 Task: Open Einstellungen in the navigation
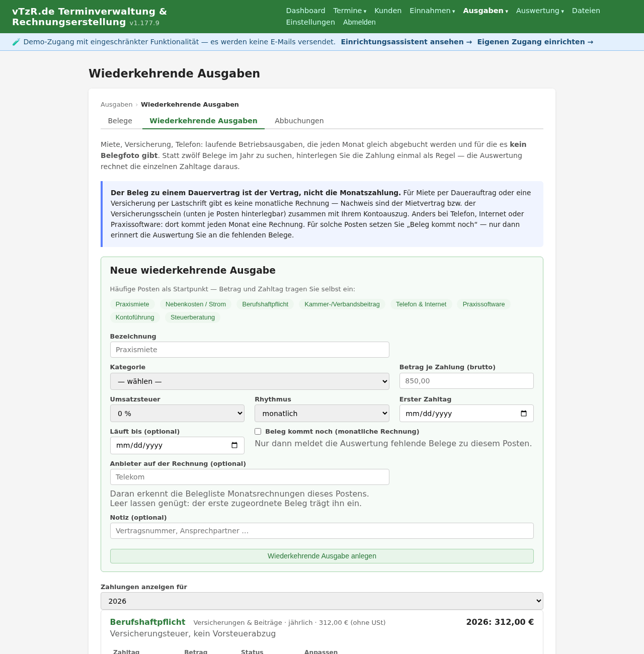[x=310, y=22]
